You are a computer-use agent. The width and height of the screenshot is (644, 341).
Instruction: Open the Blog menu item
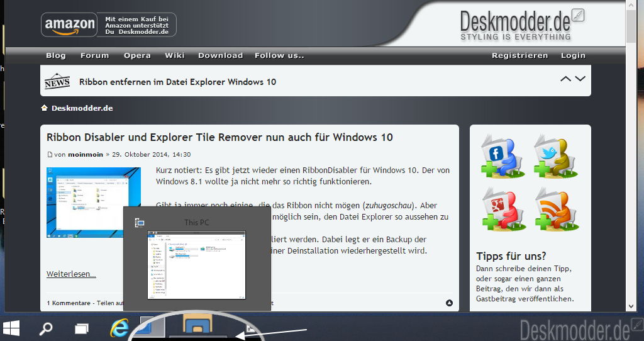pyautogui.click(x=56, y=55)
